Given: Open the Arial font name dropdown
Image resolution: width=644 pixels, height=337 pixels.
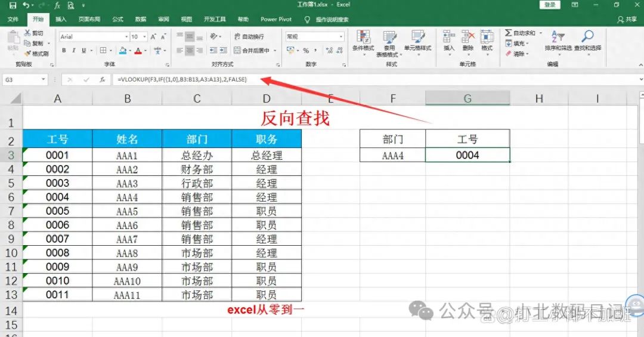Looking at the screenshot, I should [126, 36].
